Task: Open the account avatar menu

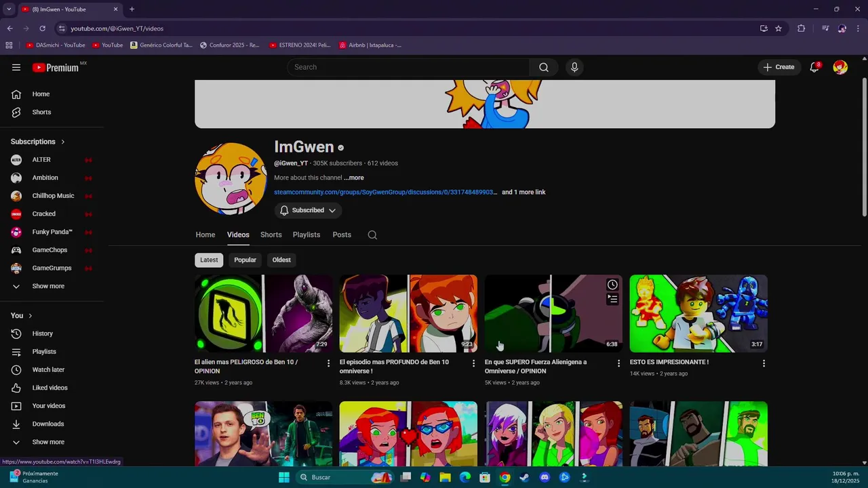Action: (840, 67)
